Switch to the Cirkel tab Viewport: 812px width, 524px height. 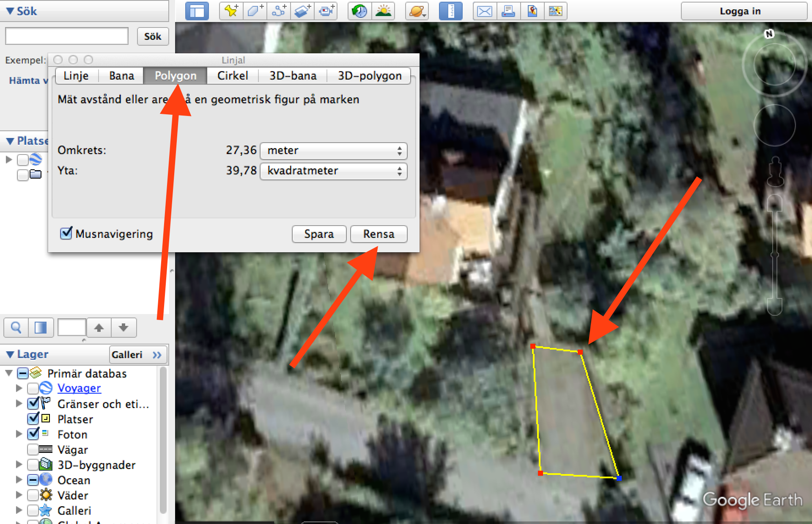click(232, 76)
